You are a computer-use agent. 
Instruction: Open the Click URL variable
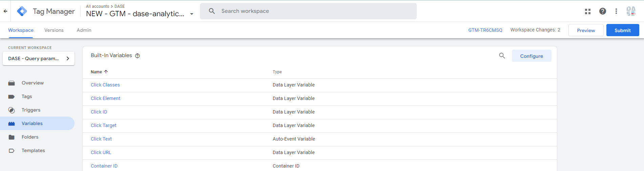(101, 152)
